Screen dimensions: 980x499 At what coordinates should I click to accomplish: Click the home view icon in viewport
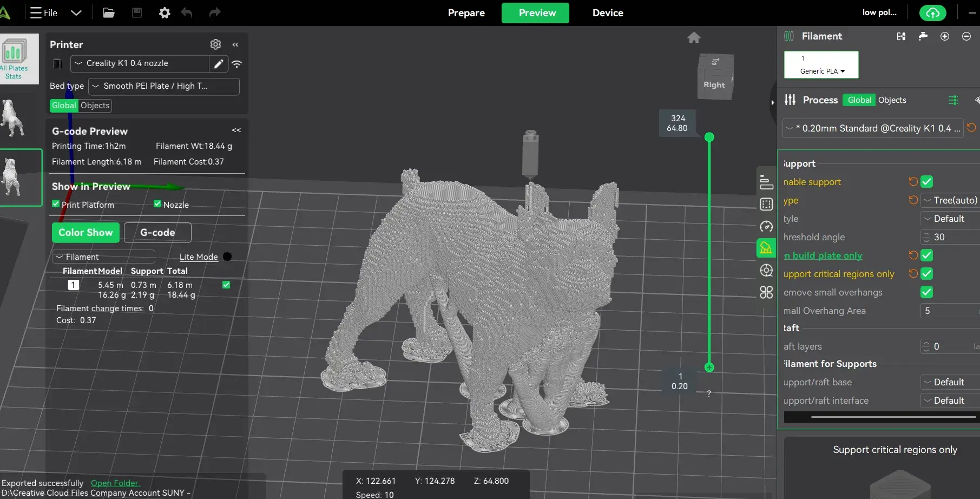(694, 37)
